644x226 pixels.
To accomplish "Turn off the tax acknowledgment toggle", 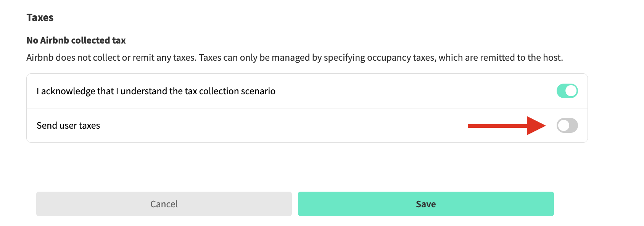I will (567, 91).
